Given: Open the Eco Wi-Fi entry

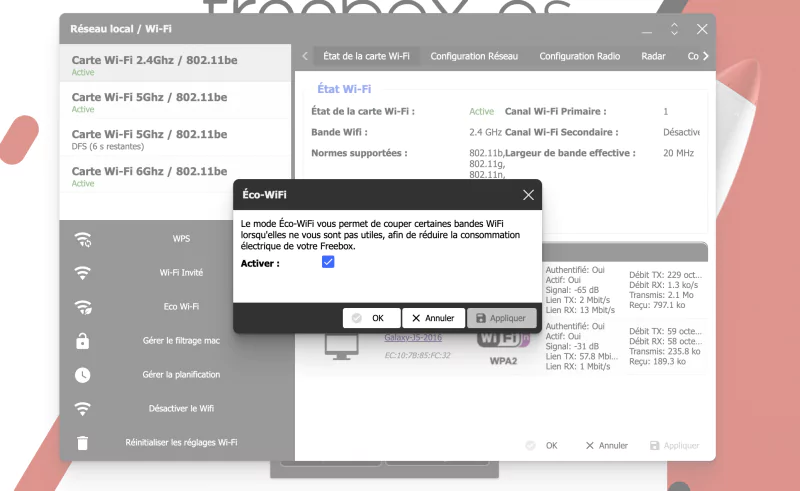Looking at the screenshot, I should click(181, 307).
